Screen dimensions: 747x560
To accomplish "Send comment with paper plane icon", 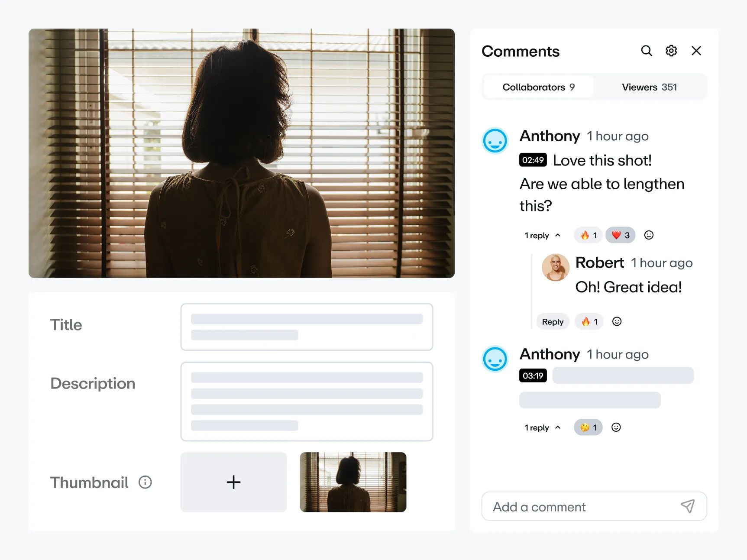I will click(688, 506).
